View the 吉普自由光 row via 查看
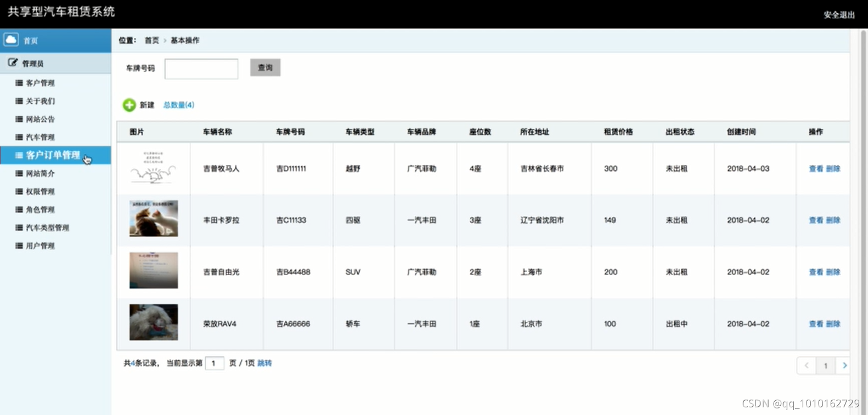The width and height of the screenshot is (868, 415). tap(816, 272)
